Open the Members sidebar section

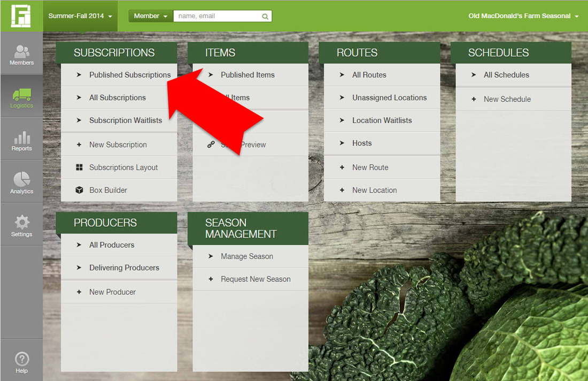click(x=21, y=53)
